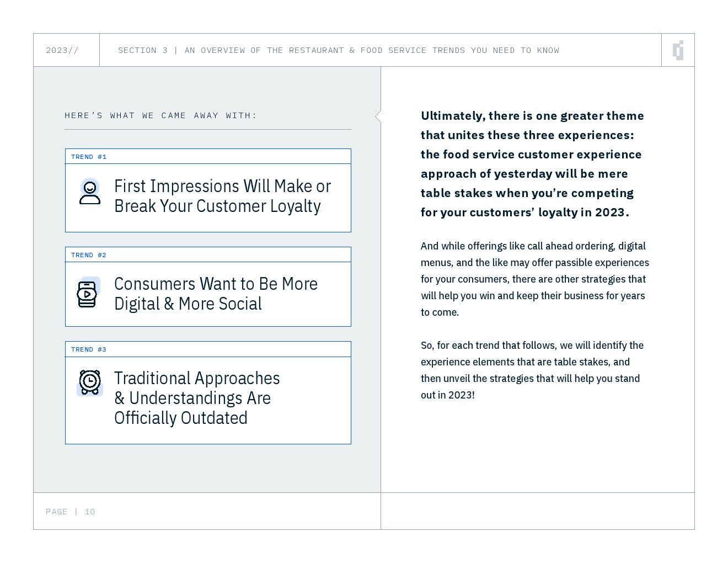Select the 'TREND #3' label
Viewport: 728px width, 563px height.
click(89, 349)
